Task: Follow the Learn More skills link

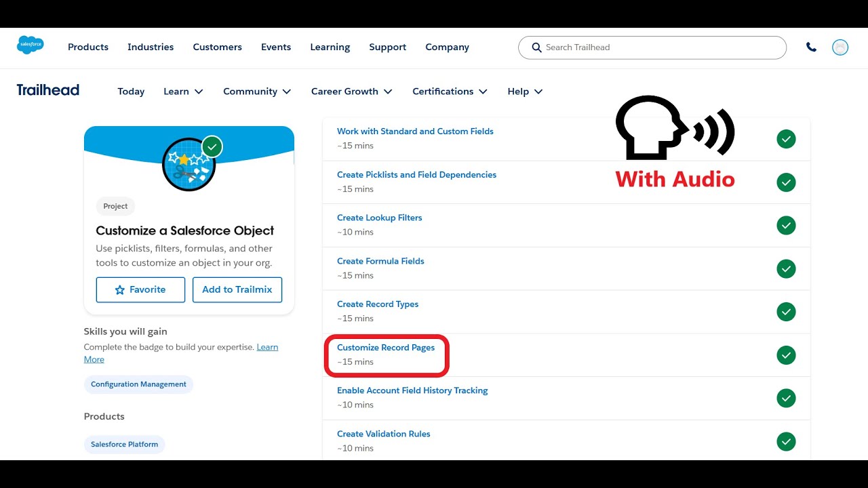Action: click(x=267, y=347)
